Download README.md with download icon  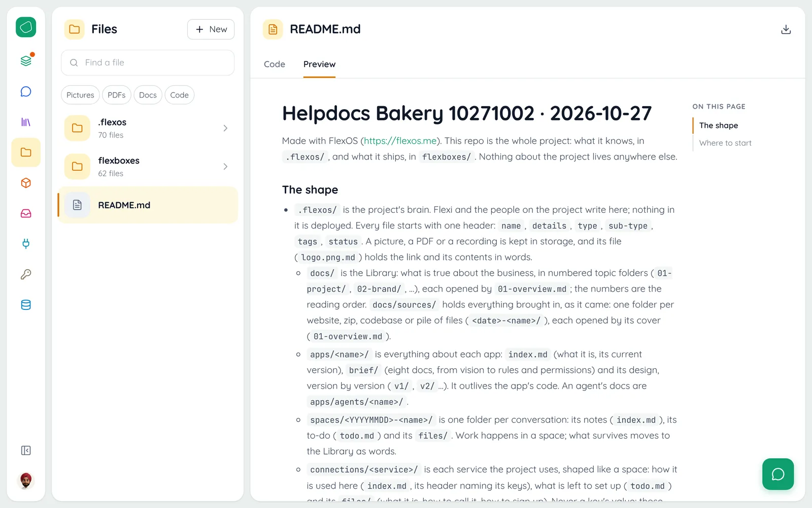tap(786, 29)
